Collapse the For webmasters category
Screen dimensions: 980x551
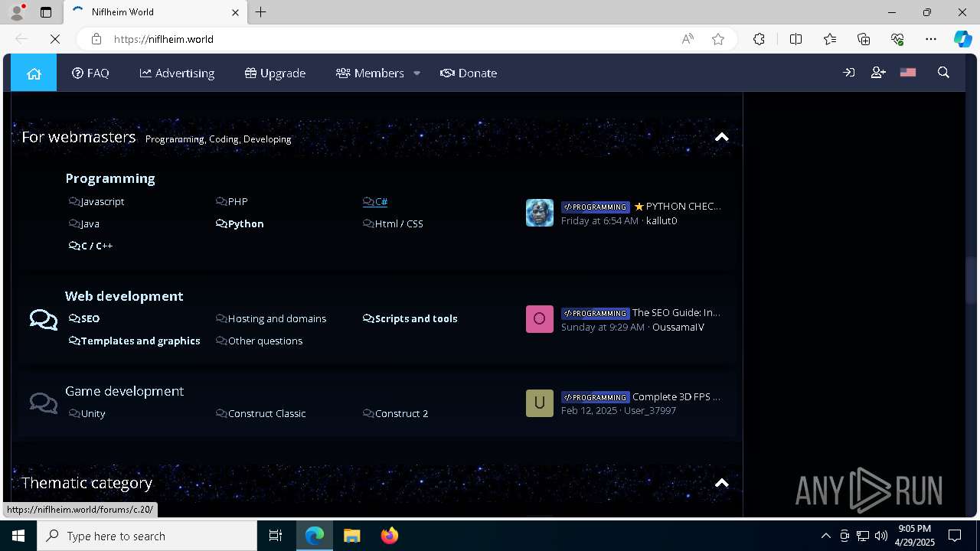pyautogui.click(x=721, y=138)
